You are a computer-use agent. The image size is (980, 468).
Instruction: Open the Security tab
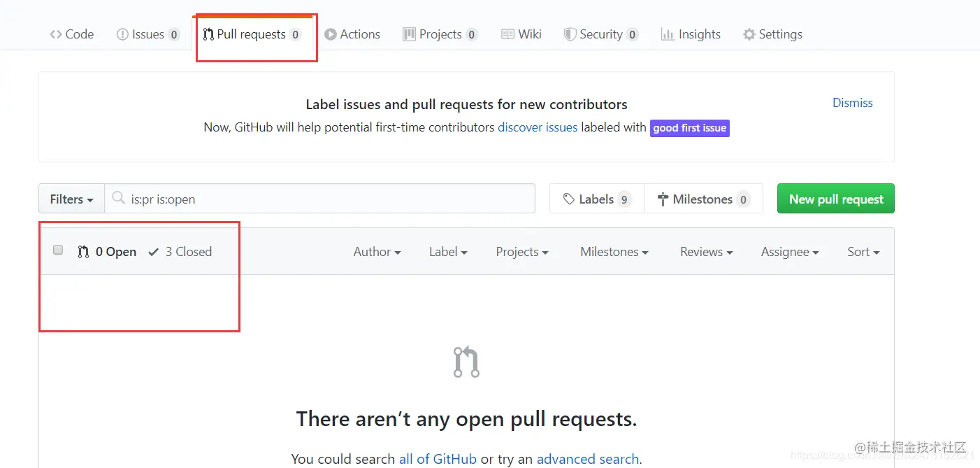pos(601,34)
